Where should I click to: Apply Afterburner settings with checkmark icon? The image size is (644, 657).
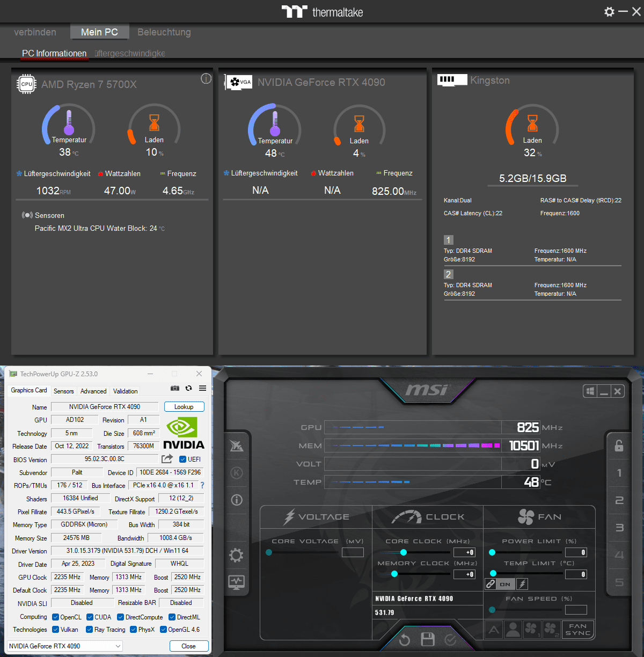pyautogui.click(x=451, y=639)
